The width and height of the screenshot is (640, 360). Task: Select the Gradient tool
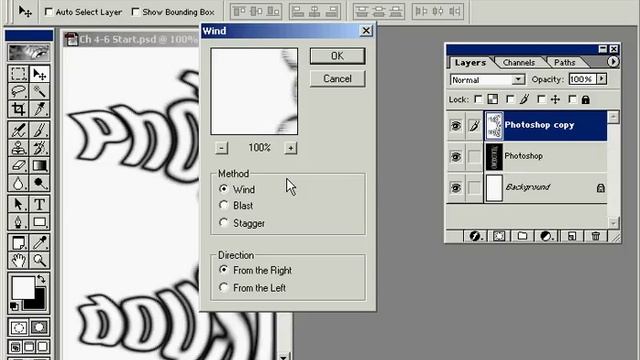click(x=40, y=165)
